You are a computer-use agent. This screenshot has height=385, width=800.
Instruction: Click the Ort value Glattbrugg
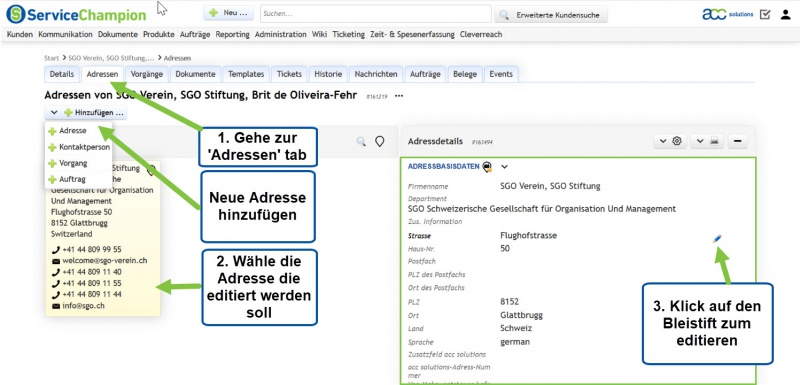click(521, 315)
